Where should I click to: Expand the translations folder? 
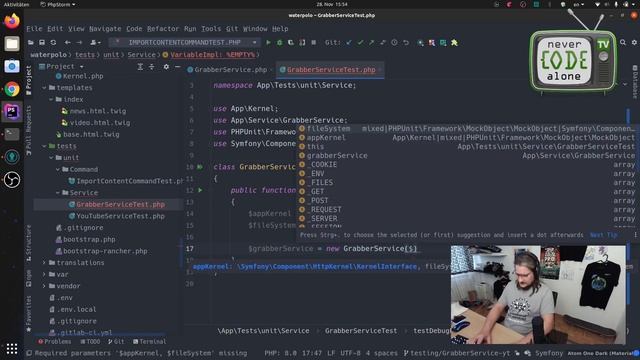[x=44, y=263]
